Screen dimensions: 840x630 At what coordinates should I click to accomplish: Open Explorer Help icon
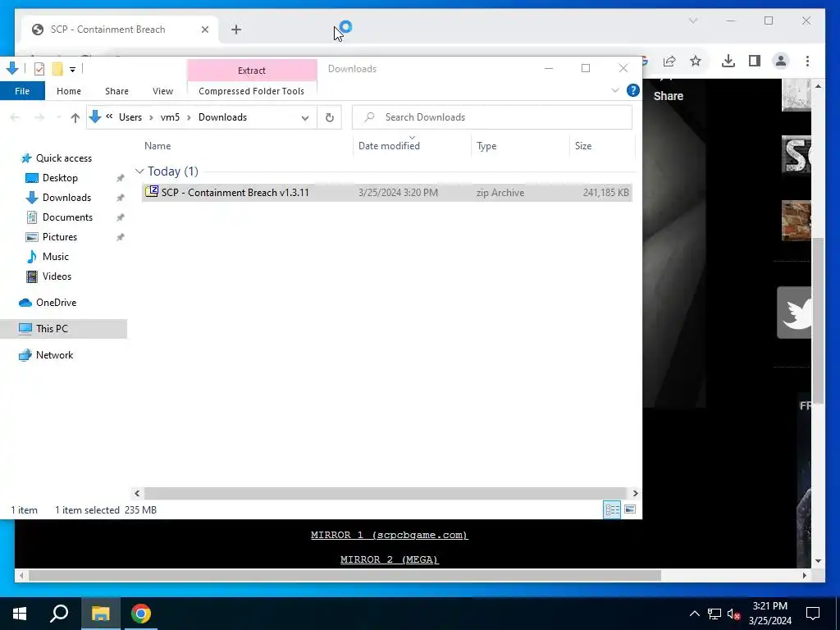(x=632, y=90)
